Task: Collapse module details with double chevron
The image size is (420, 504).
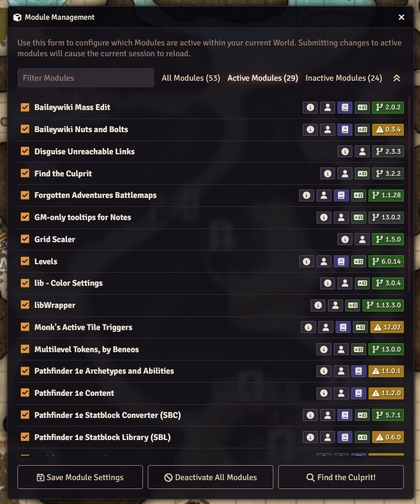Action: (397, 78)
